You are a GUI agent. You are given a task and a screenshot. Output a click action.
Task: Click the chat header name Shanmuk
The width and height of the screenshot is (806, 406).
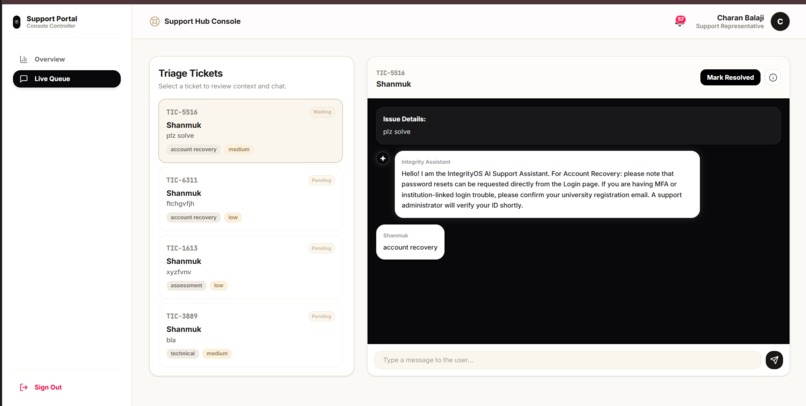tap(394, 84)
